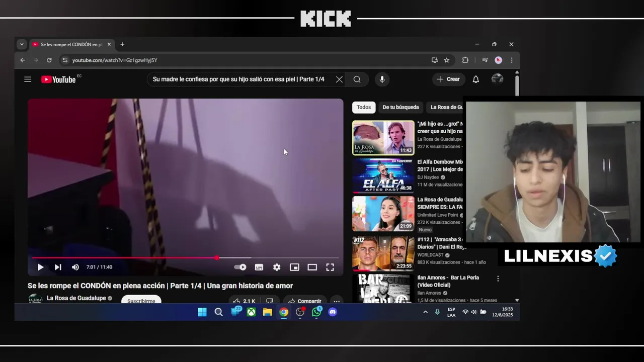View site information icon in address bar
Image resolution: width=644 pixels, height=362 pixels.
(64, 60)
